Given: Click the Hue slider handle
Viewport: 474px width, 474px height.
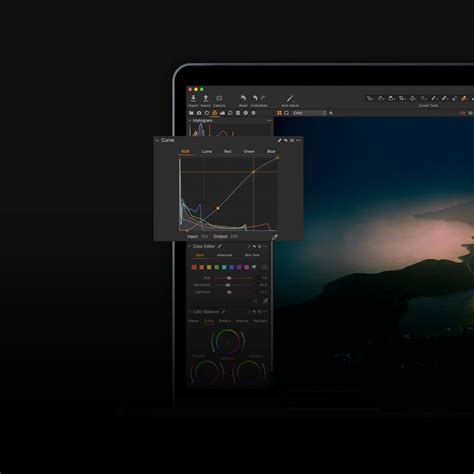Looking at the screenshot, I should coord(229,278).
